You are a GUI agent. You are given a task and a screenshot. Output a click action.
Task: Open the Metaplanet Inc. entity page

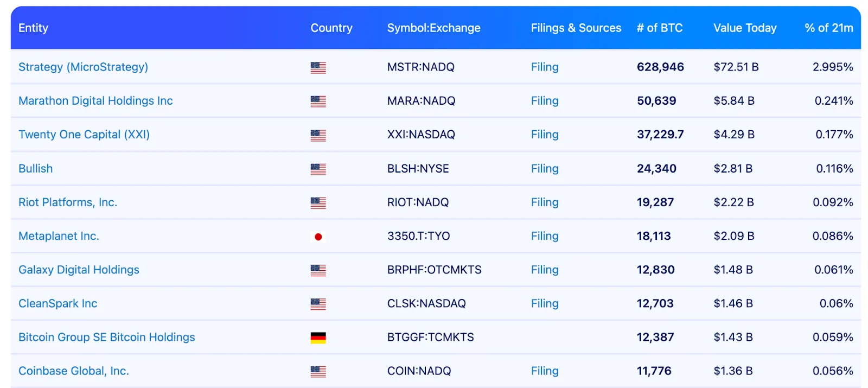(x=59, y=236)
